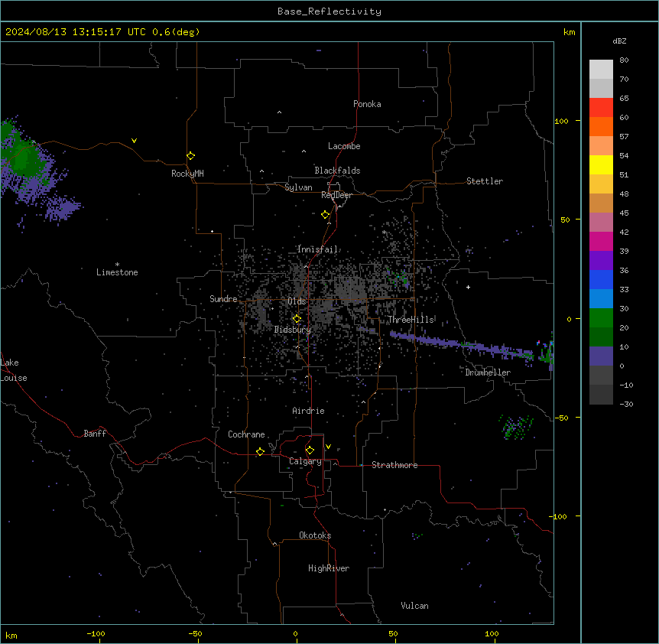Click the 65 value in dBZ legend
Screen dimensions: 659x644
pyautogui.click(x=624, y=98)
